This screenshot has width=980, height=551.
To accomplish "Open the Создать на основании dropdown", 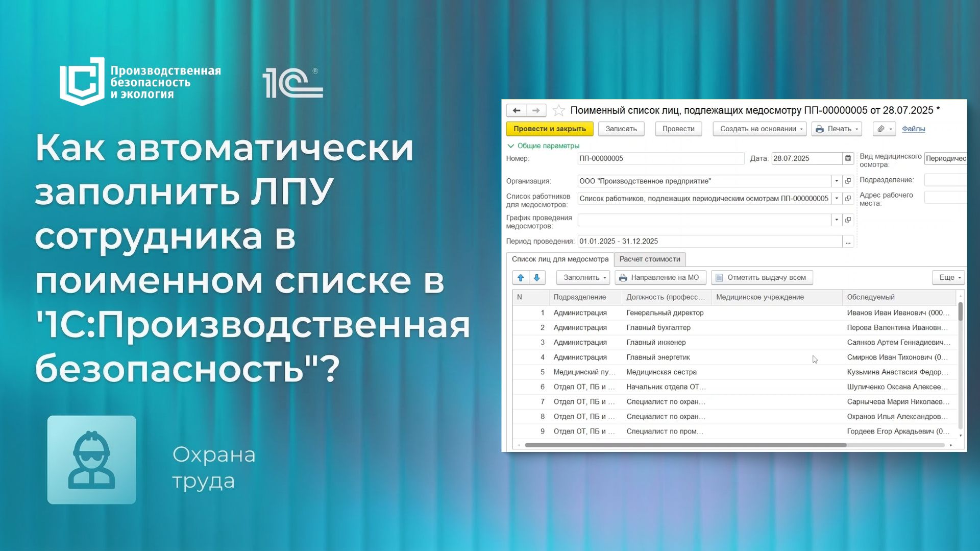I will coord(759,129).
